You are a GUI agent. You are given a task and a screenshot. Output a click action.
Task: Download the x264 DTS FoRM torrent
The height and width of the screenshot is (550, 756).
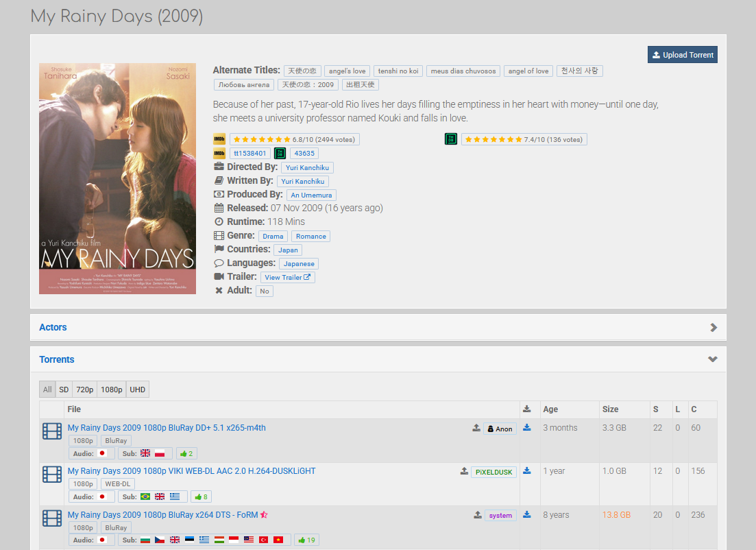click(527, 515)
